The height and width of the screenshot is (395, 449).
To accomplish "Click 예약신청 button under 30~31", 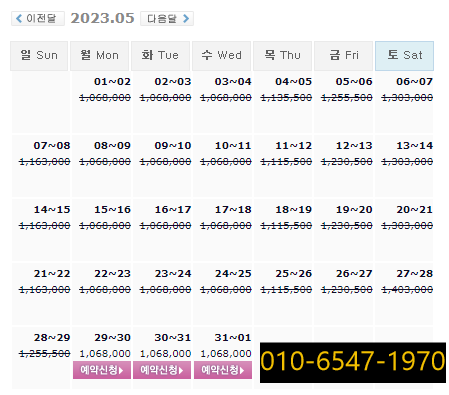I will pos(162,370).
